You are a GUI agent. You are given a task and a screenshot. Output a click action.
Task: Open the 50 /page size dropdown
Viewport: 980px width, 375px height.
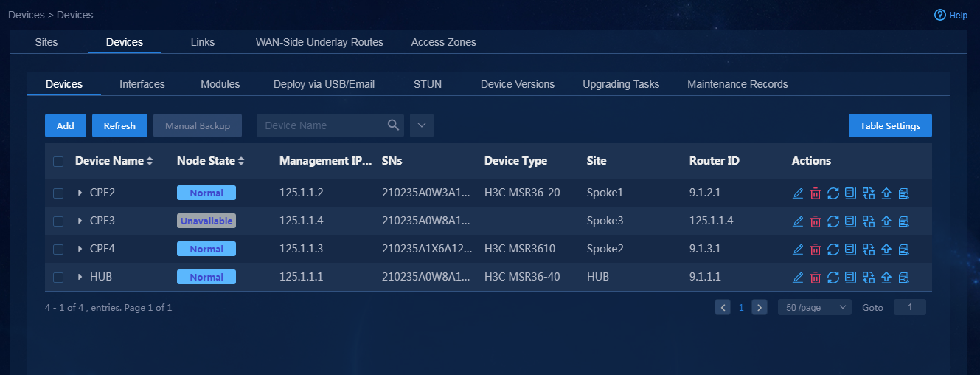(x=815, y=307)
